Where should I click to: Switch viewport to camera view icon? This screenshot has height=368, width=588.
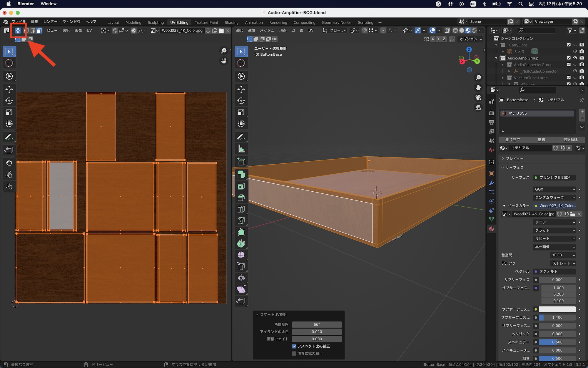(478, 97)
